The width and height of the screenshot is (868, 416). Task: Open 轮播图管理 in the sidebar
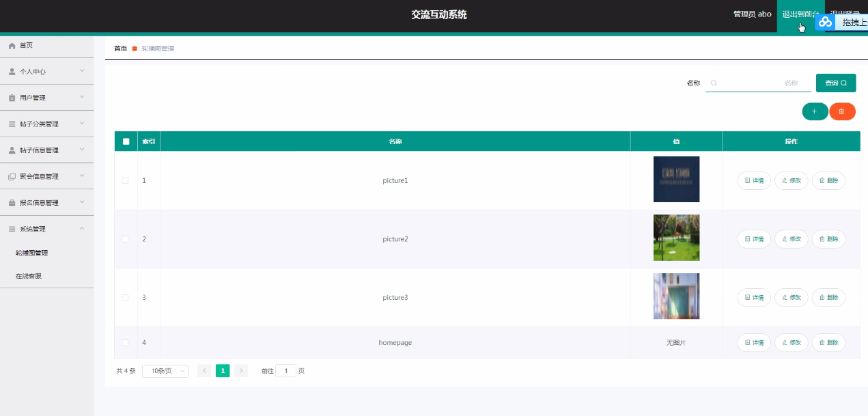pyautogui.click(x=32, y=253)
